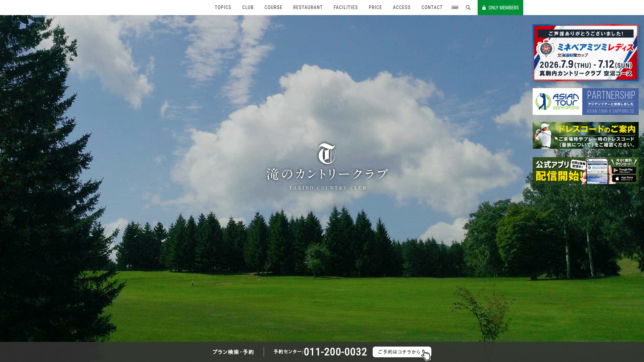The width and height of the screenshot is (644, 362).
Task: Open the FACILITIES menu item
Action: 345,7
